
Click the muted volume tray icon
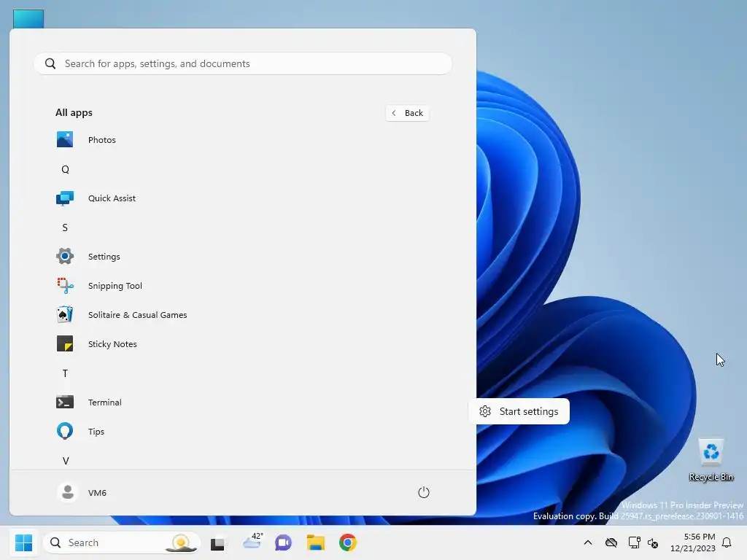tap(653, 542)
